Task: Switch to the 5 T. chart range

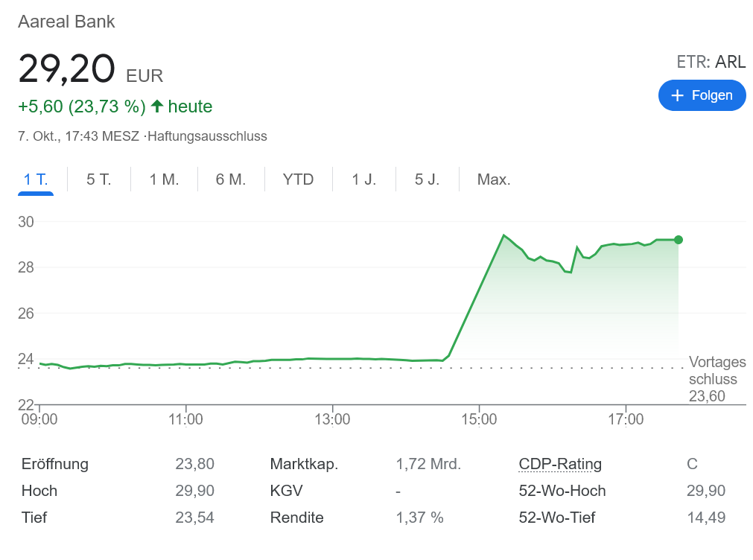Action: (x=98, y=179)
